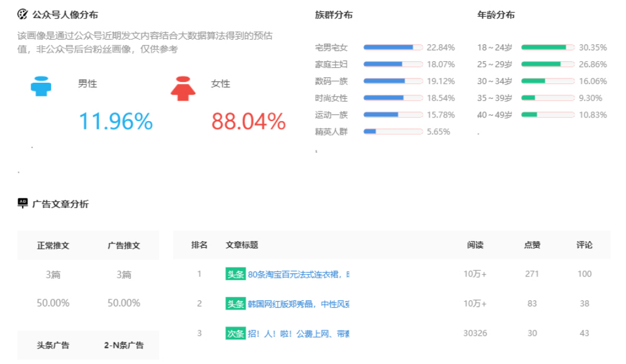Select the 正常推文 column header
626x364 pixels.
pyautogui.click(x=53, y=245)
